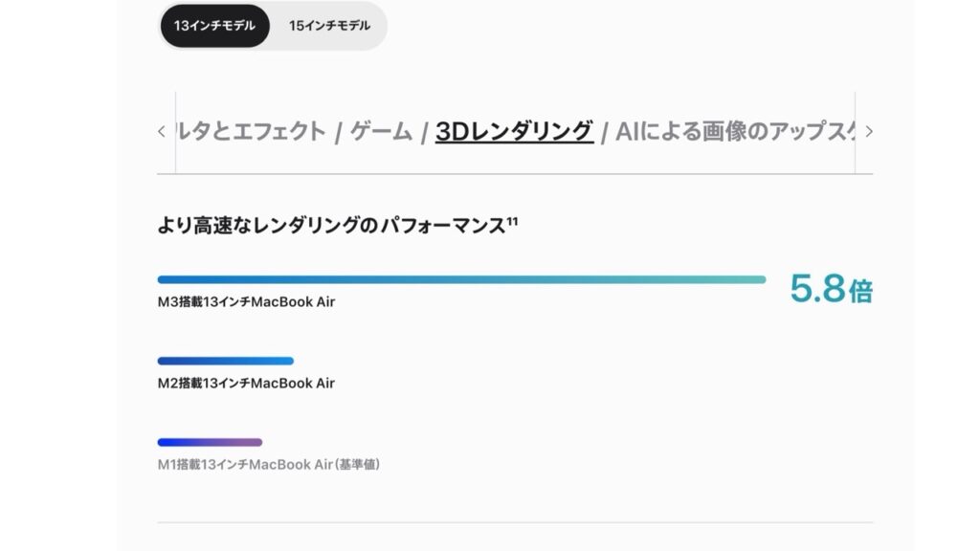Click the left chevron to scroll tabs back

click(x=162, y=132)
